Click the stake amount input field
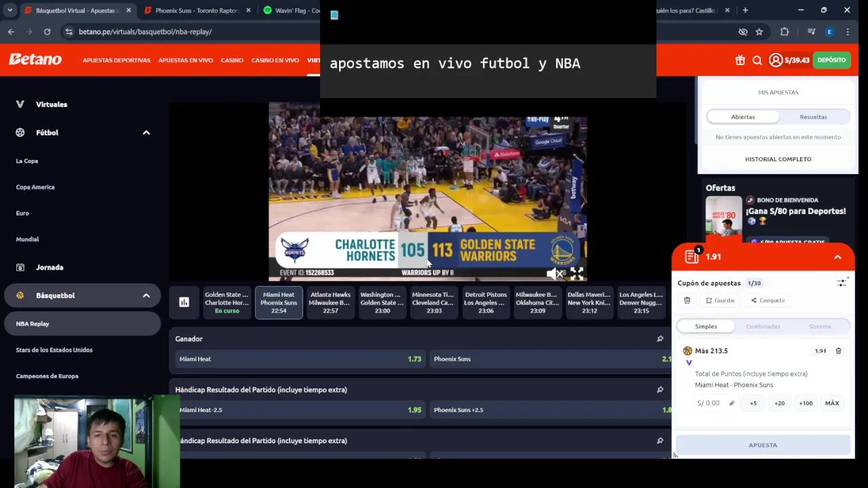The width and height of the screenshot is (868, 488). [x=716, y=403]
